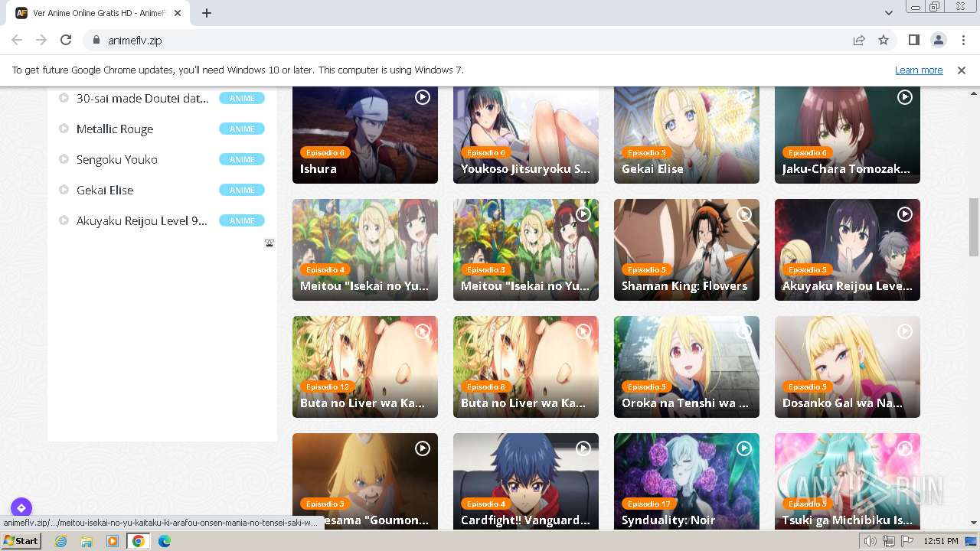Open Youkoso Jitsuryoku Episodio 6 card
Image resolution: width=980 pixels, height=551 pixels.
tap(526, 135)
